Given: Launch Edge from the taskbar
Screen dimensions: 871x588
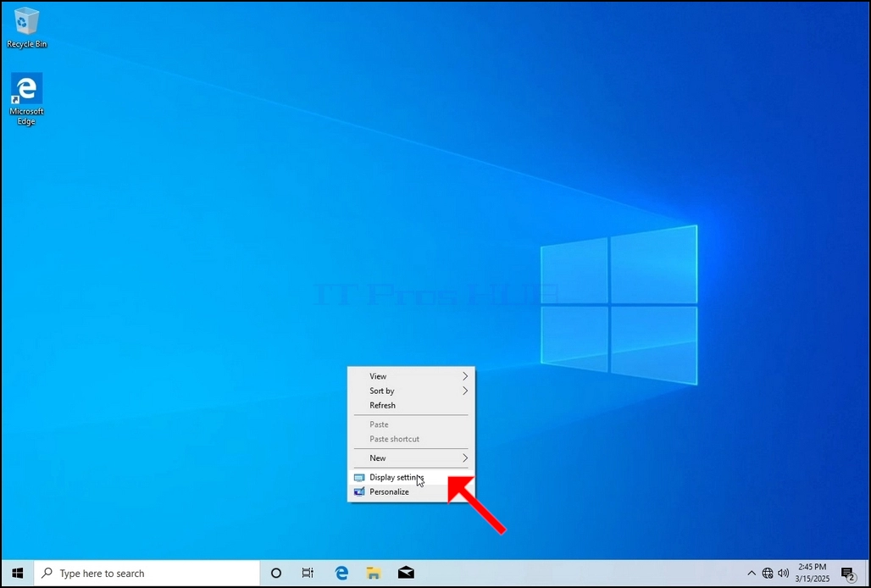Looking at the screenshot, I should pos(341,573).
